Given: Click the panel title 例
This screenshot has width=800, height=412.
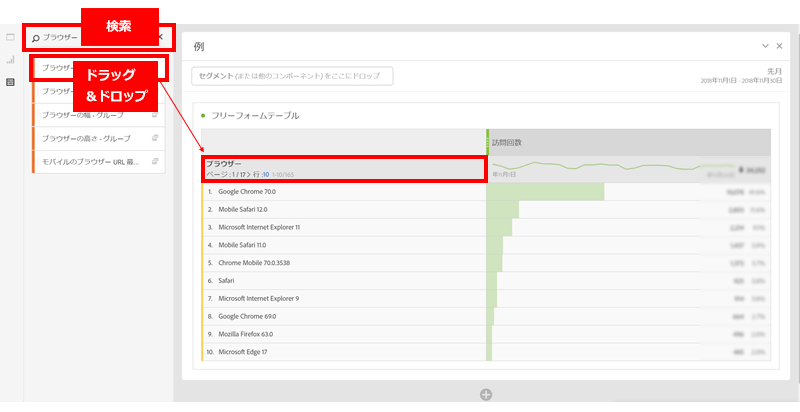Looking at the screenshot, I should (199, 46).
